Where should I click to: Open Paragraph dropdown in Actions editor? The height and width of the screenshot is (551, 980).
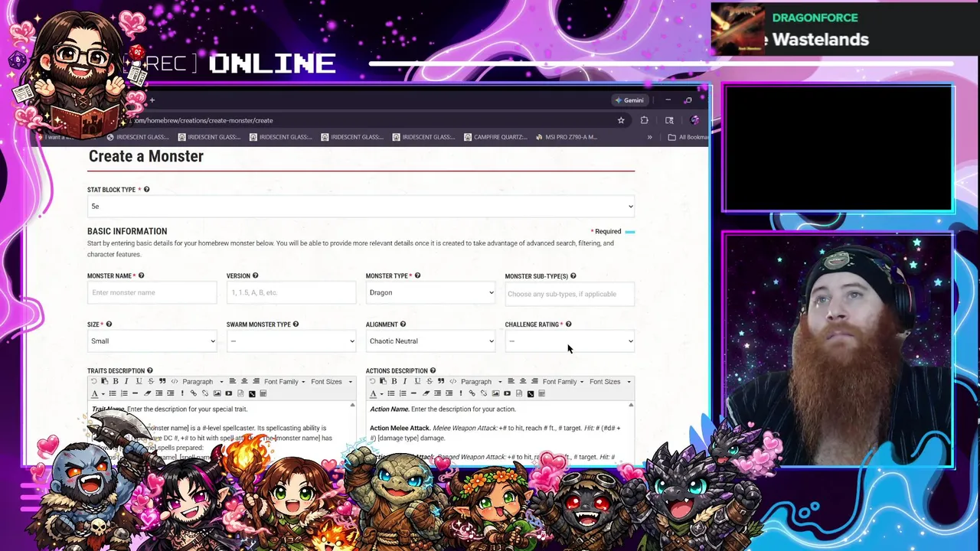(x=482, y=381)
